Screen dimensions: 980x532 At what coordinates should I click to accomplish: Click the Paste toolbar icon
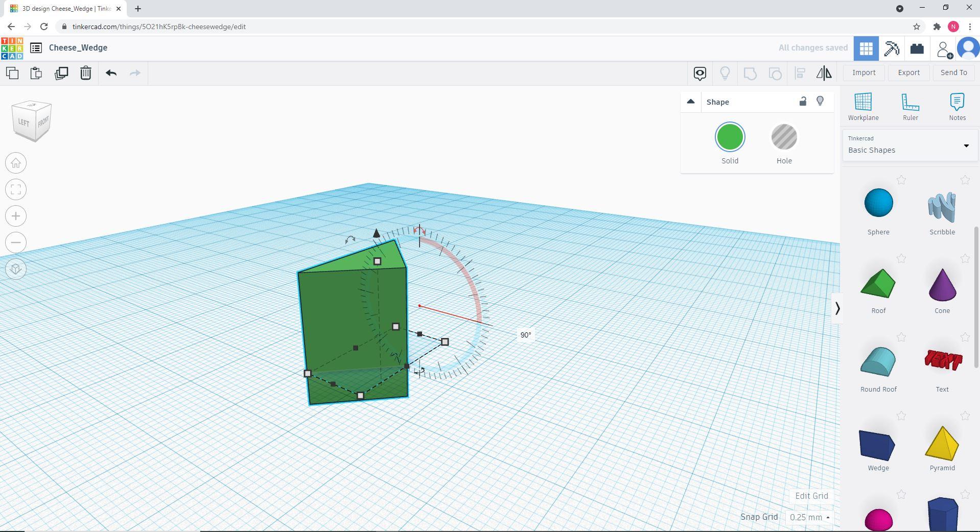pos(36,73)
